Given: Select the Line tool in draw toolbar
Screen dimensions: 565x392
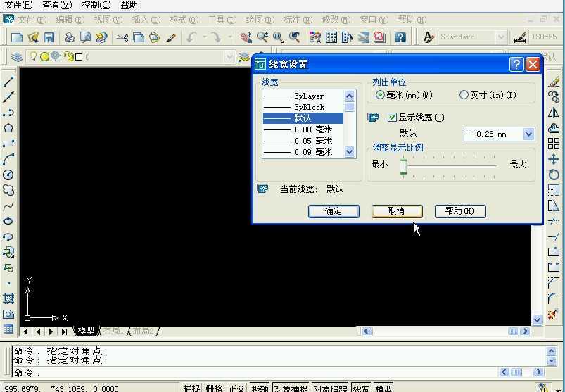Looking at the screenshot, I should point(8,82).
